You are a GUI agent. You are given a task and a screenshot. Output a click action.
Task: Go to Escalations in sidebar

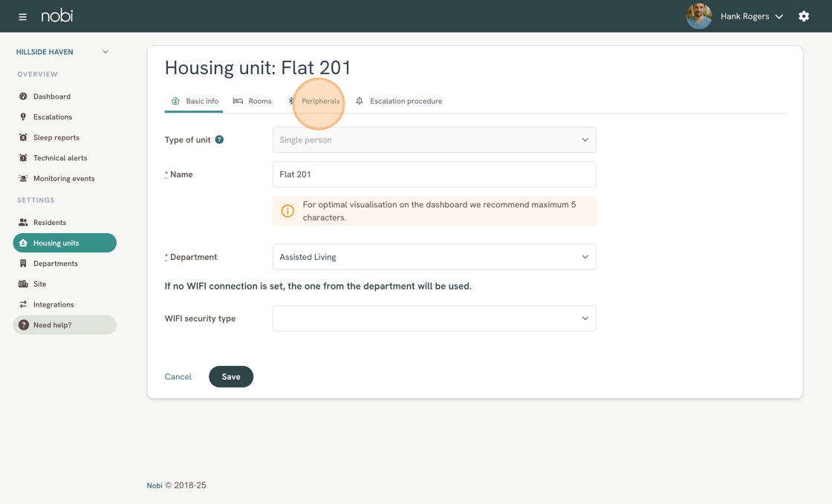(x=52, y=117)
